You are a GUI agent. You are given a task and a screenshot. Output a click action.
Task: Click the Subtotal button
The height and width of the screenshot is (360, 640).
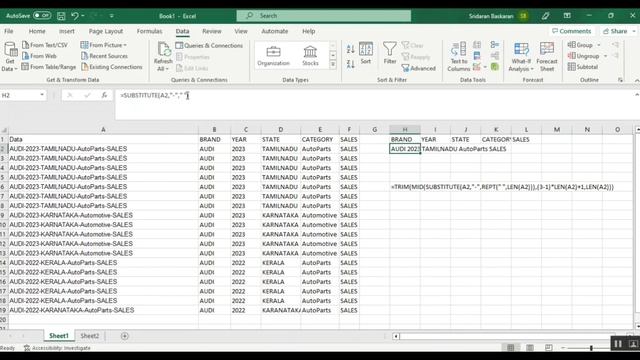583,67
